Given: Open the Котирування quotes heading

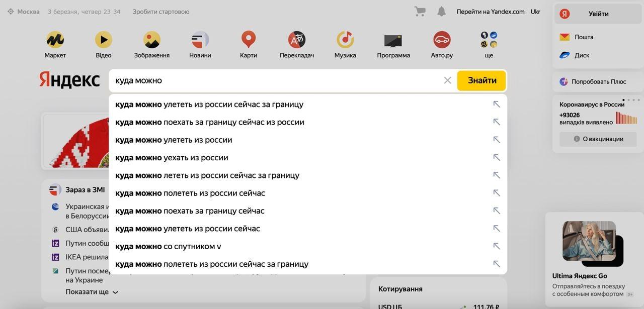Looking at the screenshot, I should point(400,289).
